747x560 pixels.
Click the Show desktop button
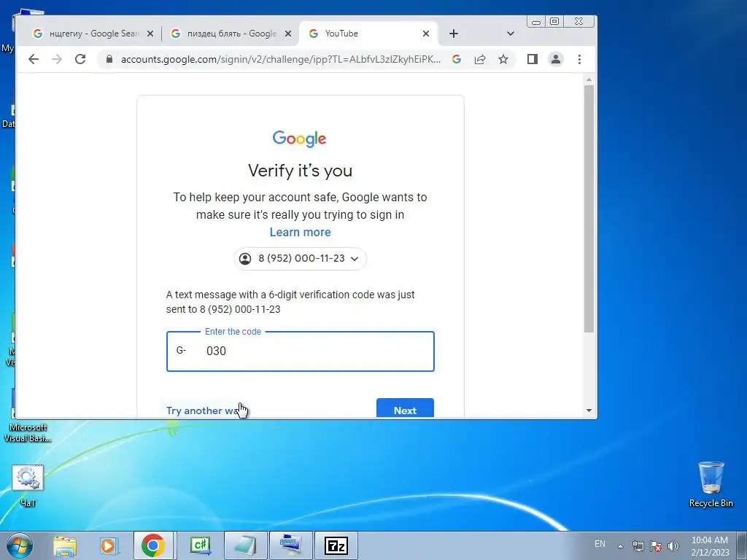click(x=742, y=545)
